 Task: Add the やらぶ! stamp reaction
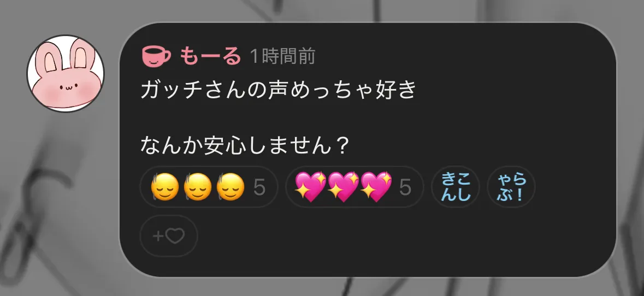coord(511,187)
